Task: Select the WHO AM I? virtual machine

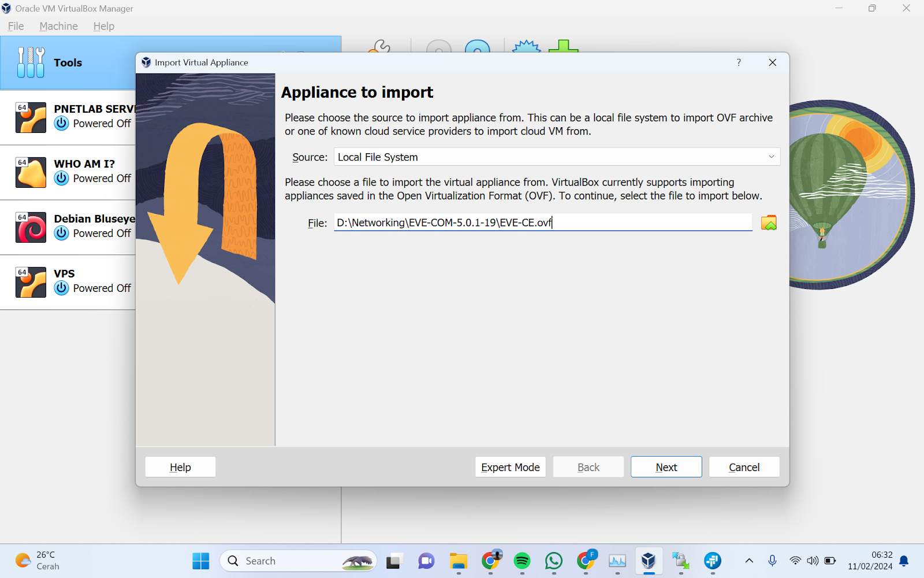Action: 68,172
